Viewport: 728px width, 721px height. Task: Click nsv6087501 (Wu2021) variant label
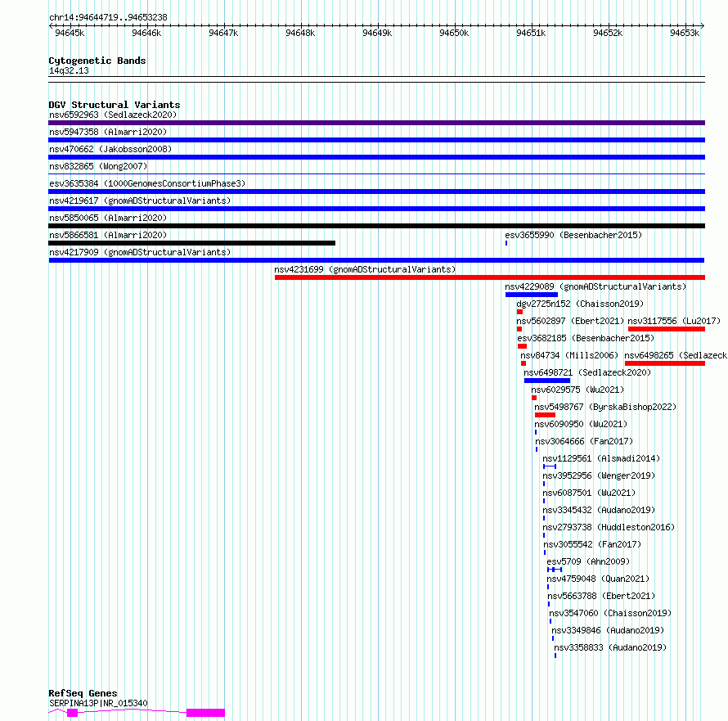[x=589, y=493]
